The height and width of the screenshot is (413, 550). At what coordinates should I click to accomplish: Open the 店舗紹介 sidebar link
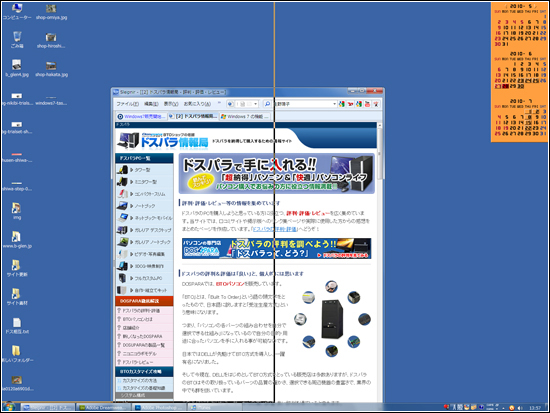[131, 328]
